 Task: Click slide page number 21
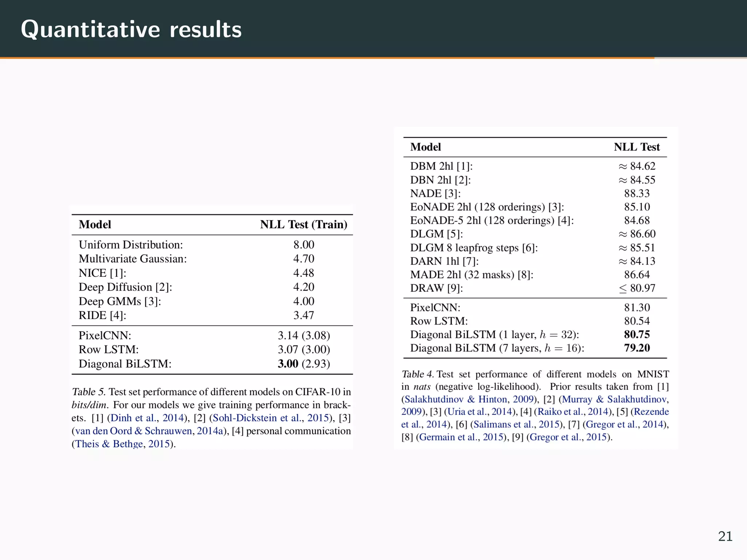[x=725, y=536]
